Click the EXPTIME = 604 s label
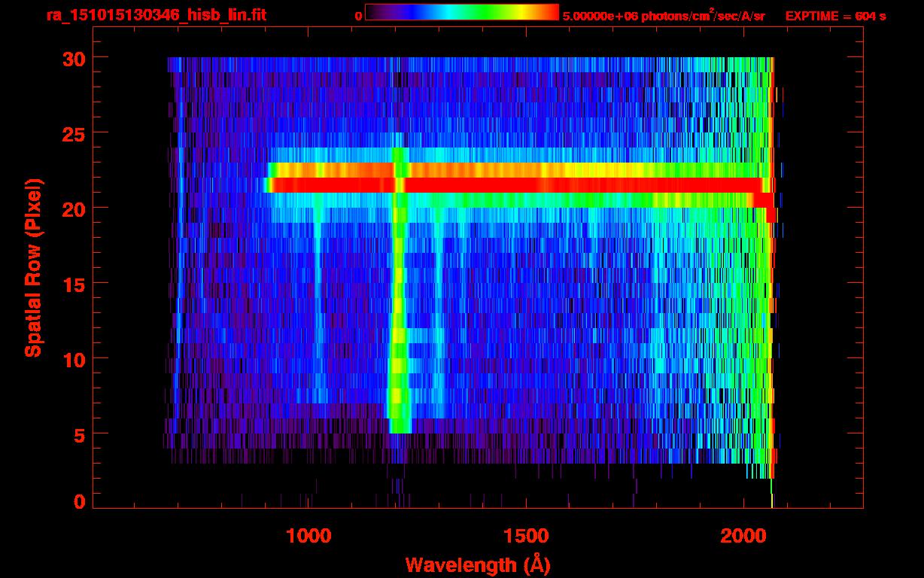Viewport: 924px width, 578px height. pyautogui.click(x=835, y=16)
